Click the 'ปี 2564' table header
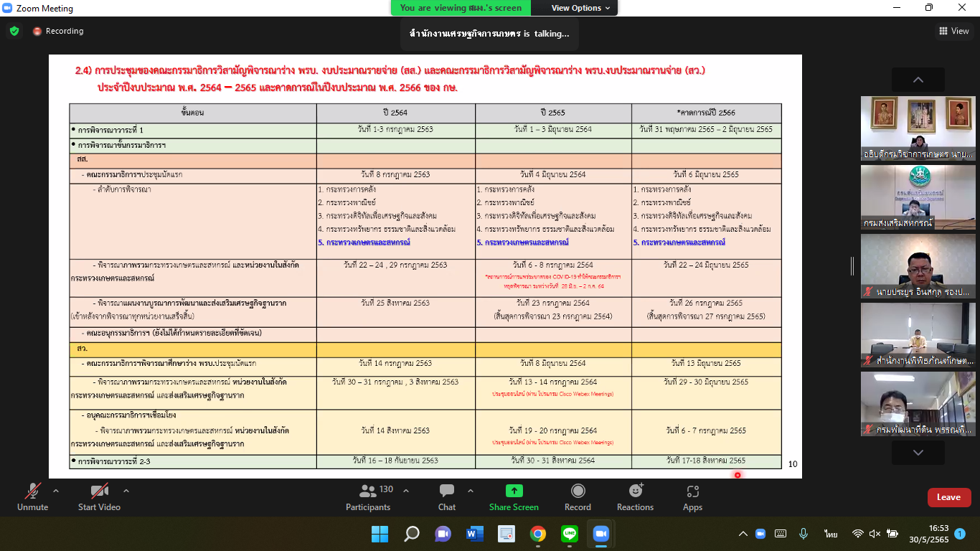The image size is (980, 551). pyautogui.click(x=395, y=113)
